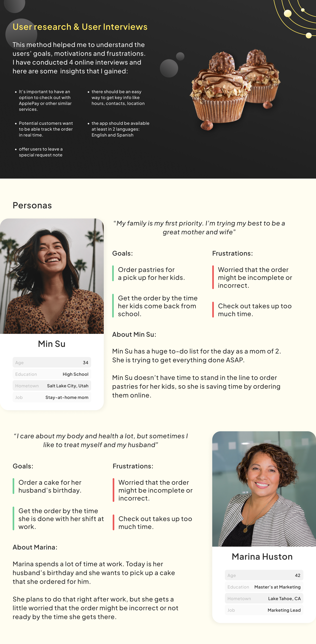This screenshot has height=644, width=316.
Task: Select the 'English and Spanish' languages insight
Action: coord(120,129)
